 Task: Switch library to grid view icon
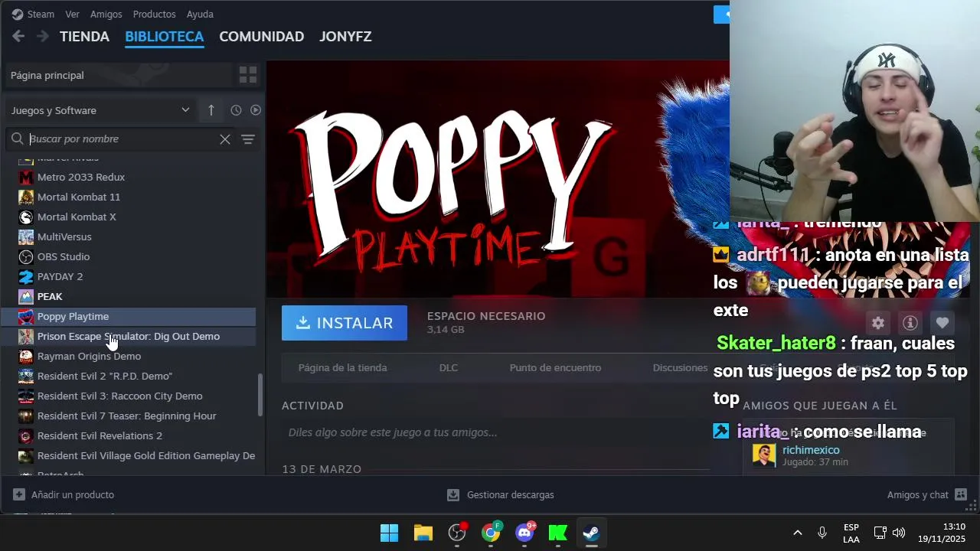click(248, 74)
